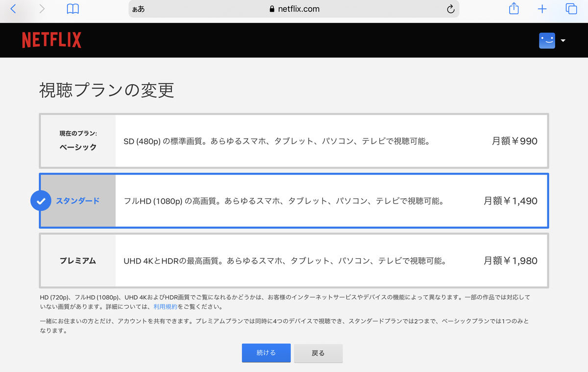Go forward with Safari forward arrow
Viewport: 588px width, 372px height.
click(42, 9)
